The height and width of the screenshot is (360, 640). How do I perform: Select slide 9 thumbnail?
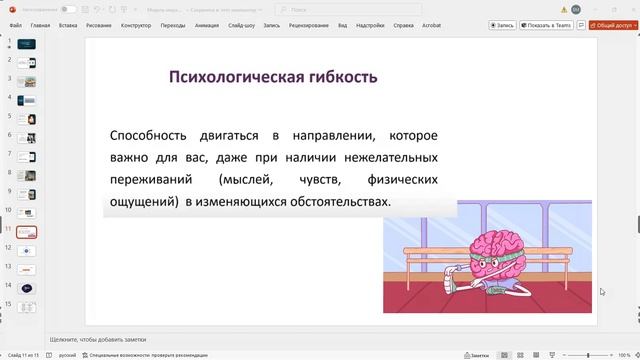coord(27,194)
